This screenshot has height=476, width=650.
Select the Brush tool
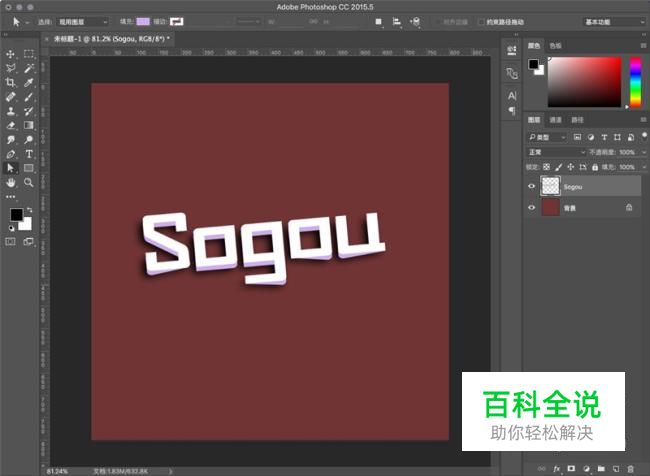click(x=29, y=97)
